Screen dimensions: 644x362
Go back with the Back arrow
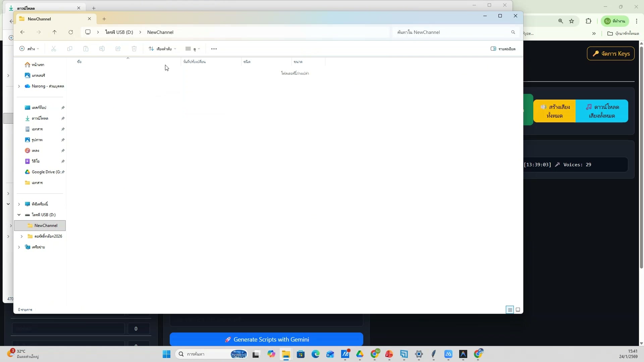pos(22,32)
